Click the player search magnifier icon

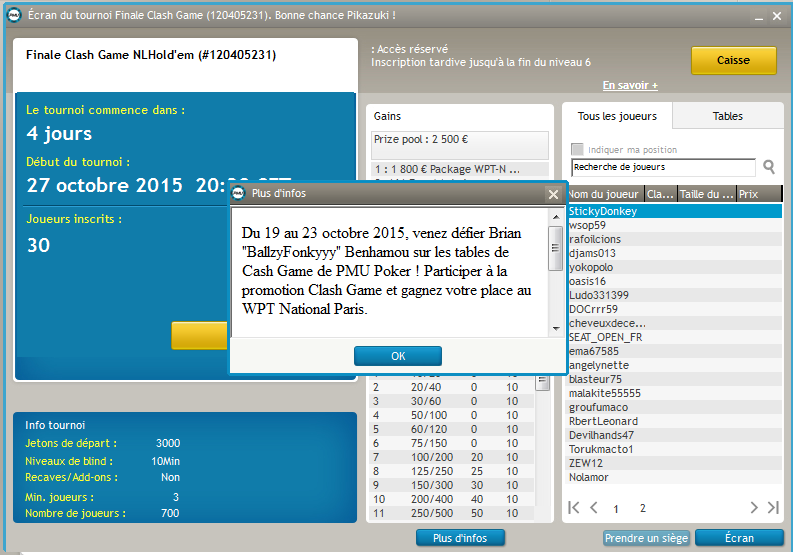click(x=769, y=167)
